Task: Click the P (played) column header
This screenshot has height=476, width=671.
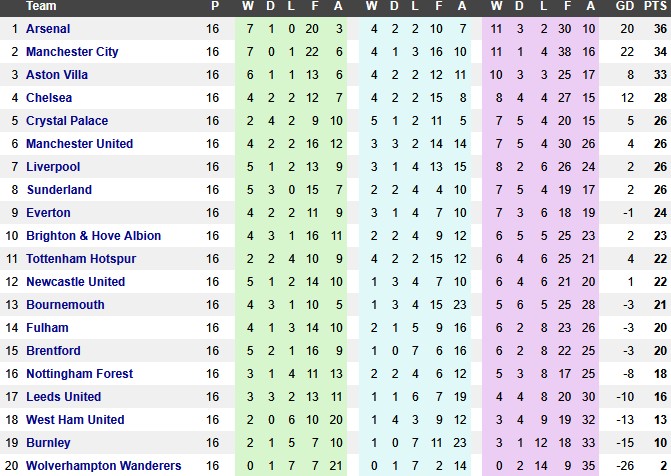Action: click(x=212, y=6)
